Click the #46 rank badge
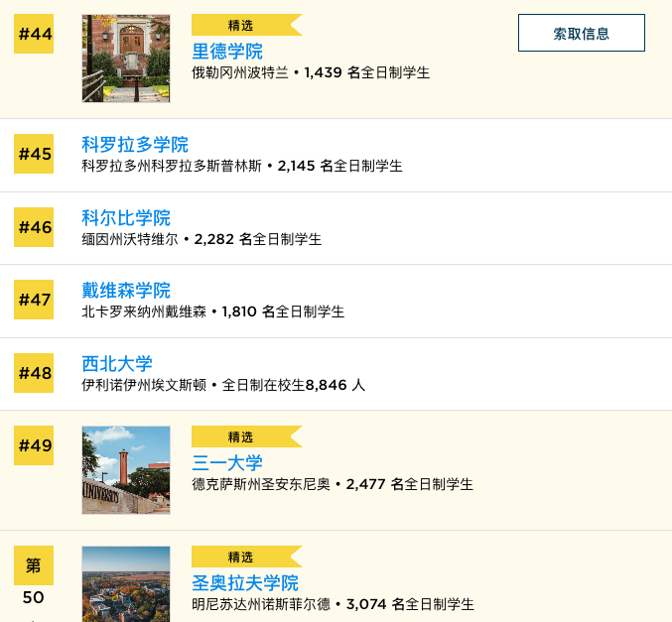The image size is (672, 622). [34, 227]
